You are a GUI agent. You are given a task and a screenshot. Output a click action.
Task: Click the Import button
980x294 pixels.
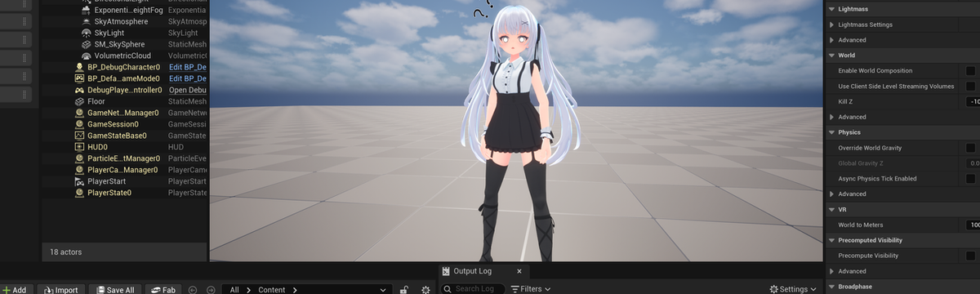click(x=60, y=289)
